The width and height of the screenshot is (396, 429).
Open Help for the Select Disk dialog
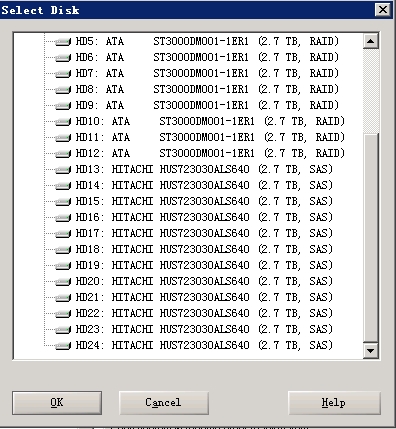pos(334,403)
